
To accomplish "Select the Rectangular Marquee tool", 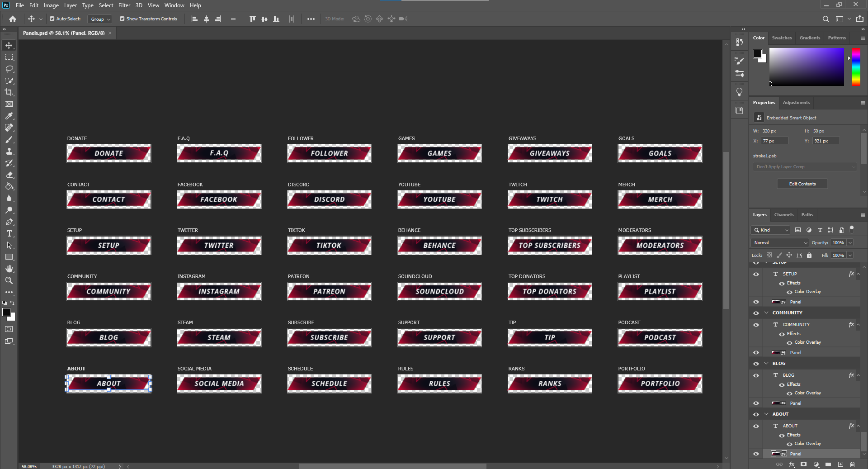I will [x=9, y=57].
